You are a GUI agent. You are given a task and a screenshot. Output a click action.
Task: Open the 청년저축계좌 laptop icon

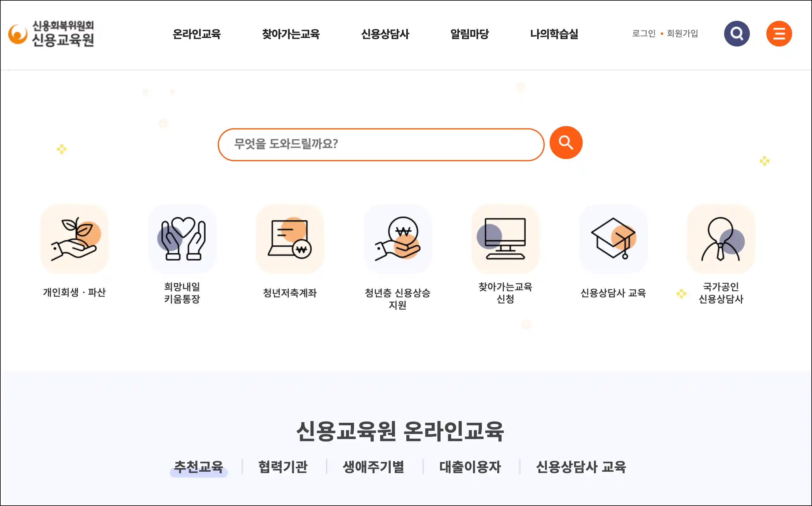[290, 239]
